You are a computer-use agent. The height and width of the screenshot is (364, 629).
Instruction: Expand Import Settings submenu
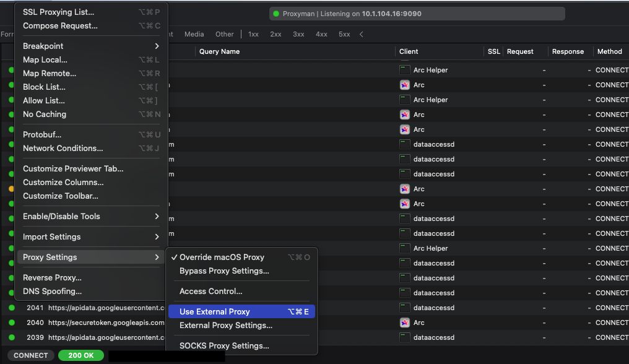(x=91, y=237)
